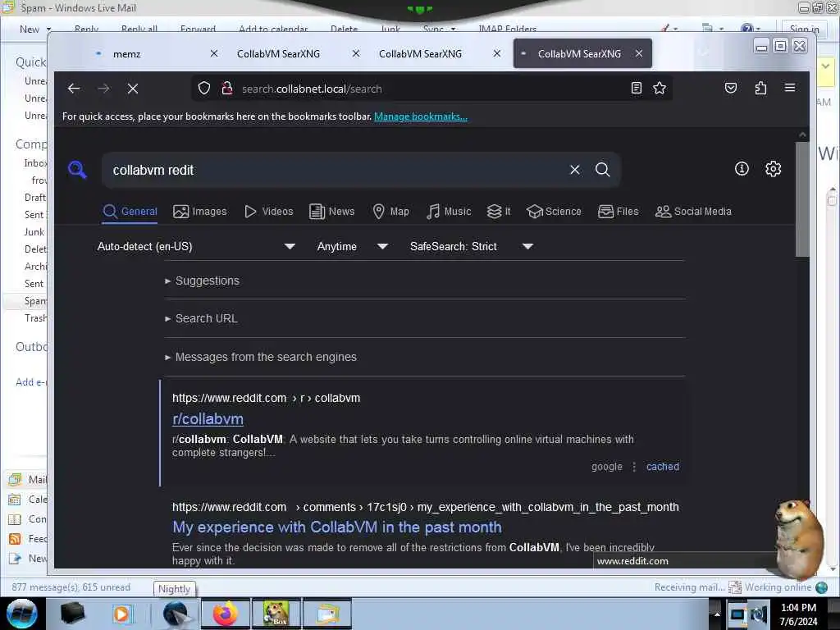
Task: Go back using the browser back arrow
Action: [x=74, y=89]
